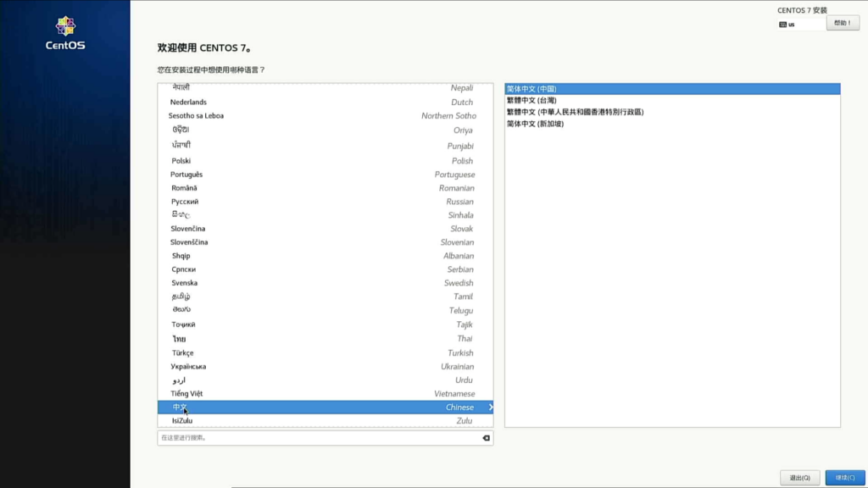Select Română (Romanian) language
This screenshot has width=868, height=488.
click(x=325, y=188)
